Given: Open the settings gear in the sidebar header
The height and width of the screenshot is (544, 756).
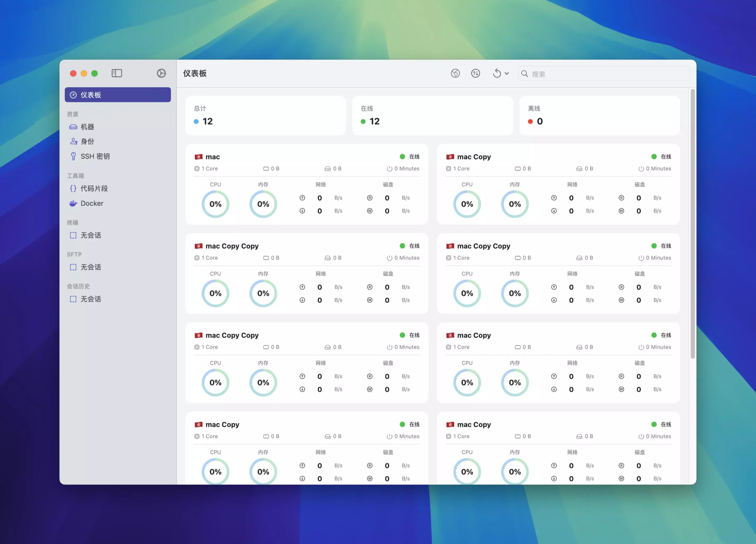Looking at the screenshot, I should point(161,73).
